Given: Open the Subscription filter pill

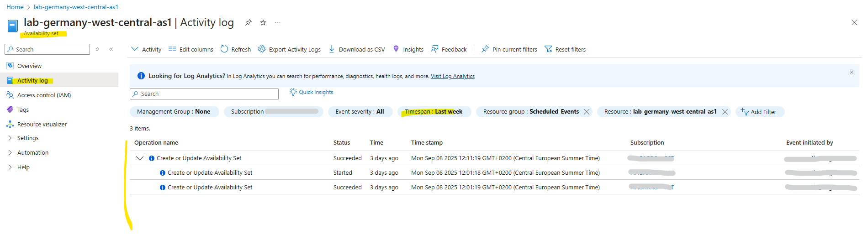Looking at the screenshot, I should pos(273,112).
